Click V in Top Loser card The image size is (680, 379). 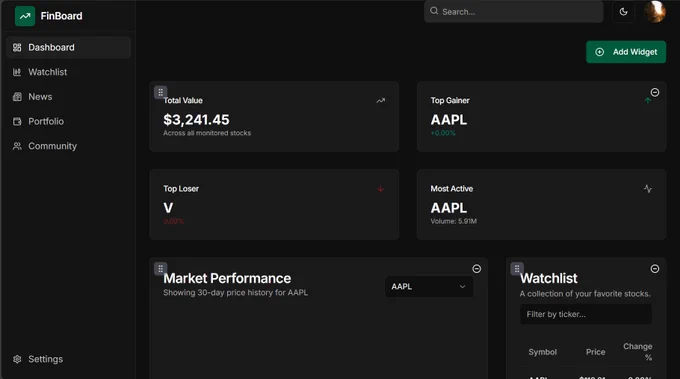coord(168,208)
